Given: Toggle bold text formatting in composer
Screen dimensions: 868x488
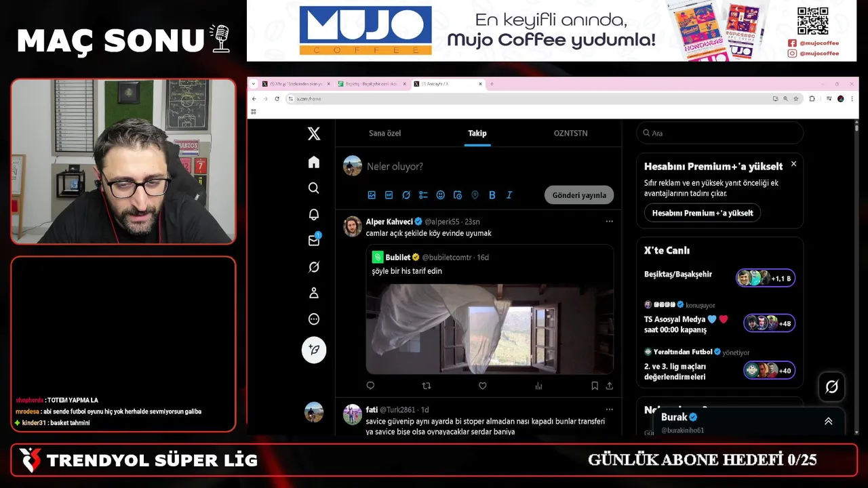Looking at the screenshot, I should pos(492,195).
